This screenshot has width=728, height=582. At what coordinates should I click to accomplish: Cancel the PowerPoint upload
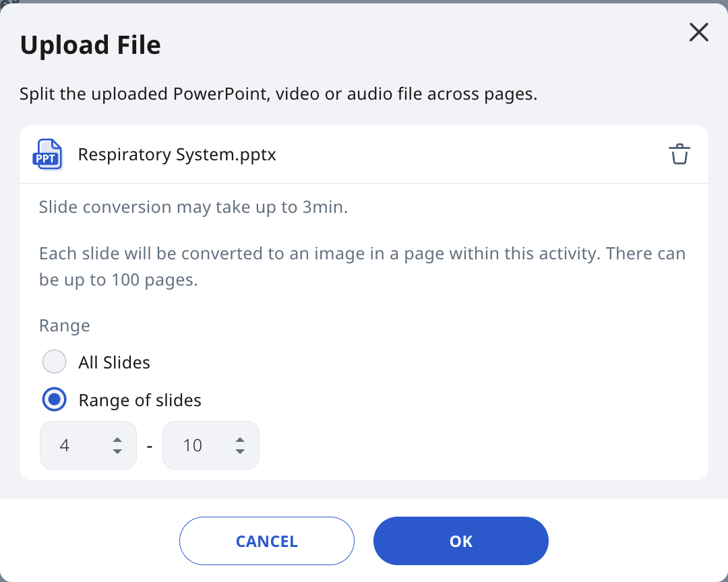pos(266,541)
